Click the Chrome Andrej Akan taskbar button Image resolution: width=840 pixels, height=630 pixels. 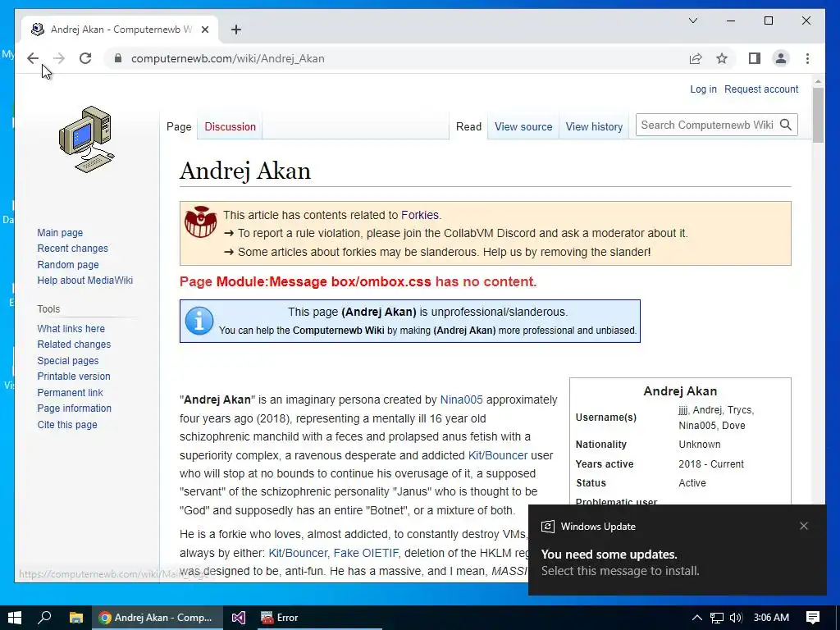pos(157,618)
